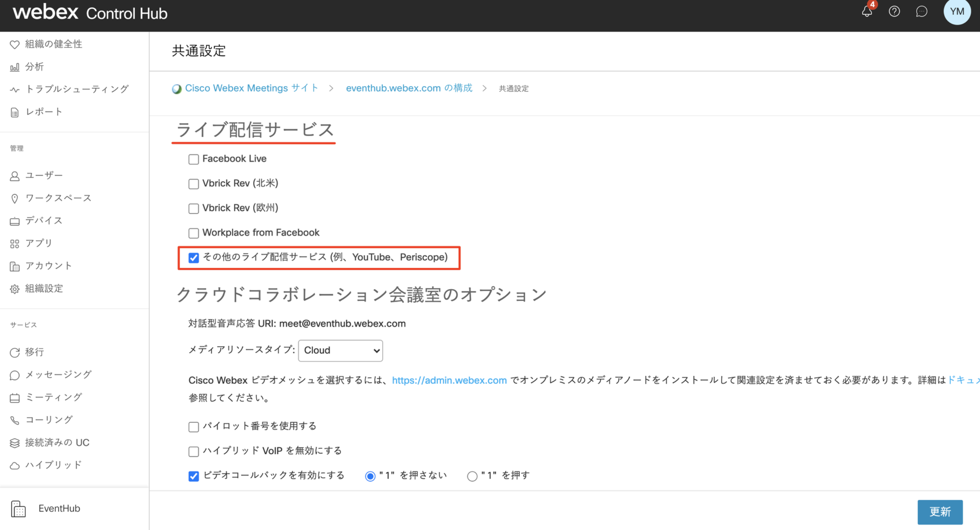This screenshot has width=980, height=530.
Task: Click the 対話型音声応答 URI text
Action: [x=297, y=323]
